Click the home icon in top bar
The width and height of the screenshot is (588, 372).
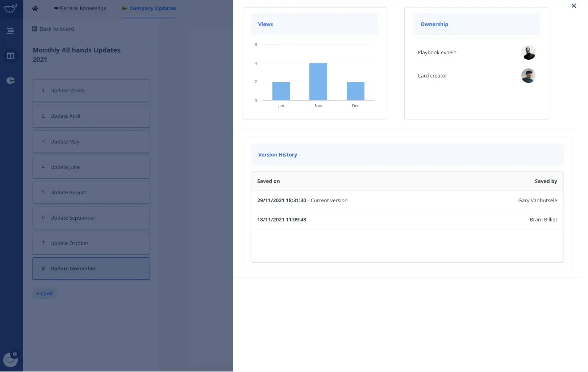coord(35,9)
